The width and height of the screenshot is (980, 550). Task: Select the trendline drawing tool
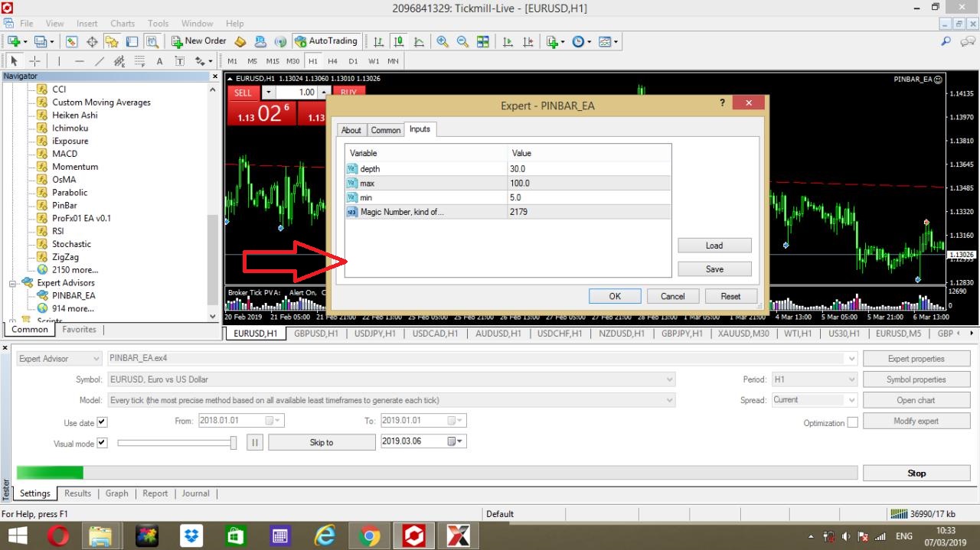100,61
